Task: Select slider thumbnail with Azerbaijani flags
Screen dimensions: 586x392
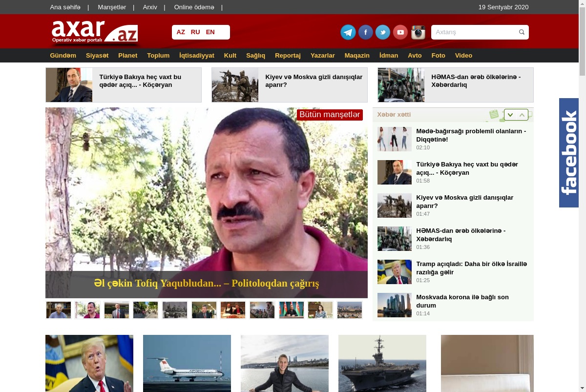Action: pos(292,310)
